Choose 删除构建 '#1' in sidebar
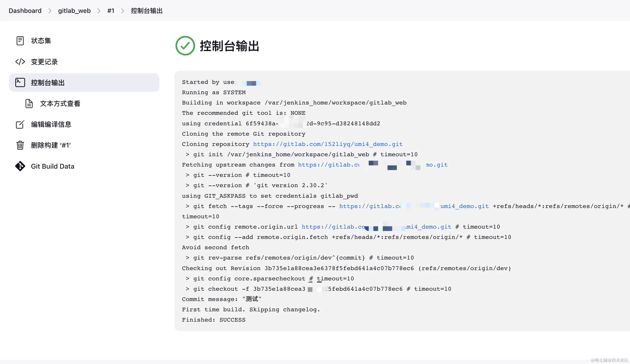This screenshot has width=630, height=364. coord(51,145)
